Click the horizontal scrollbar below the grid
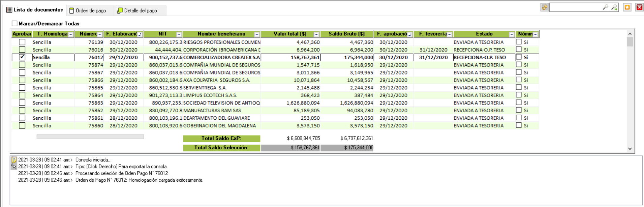644x207 pixels. tap(90, 137)
